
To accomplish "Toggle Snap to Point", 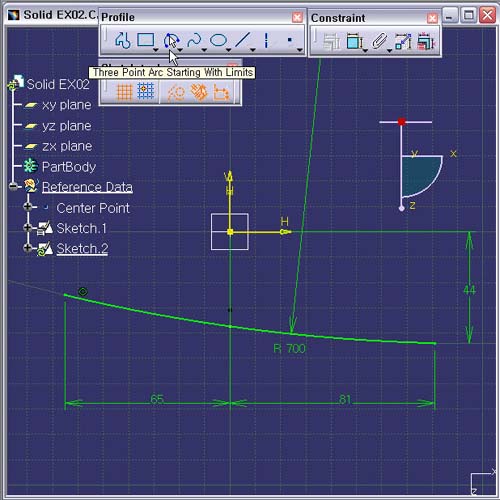I will pyautogui.click(x=145, y=91).
